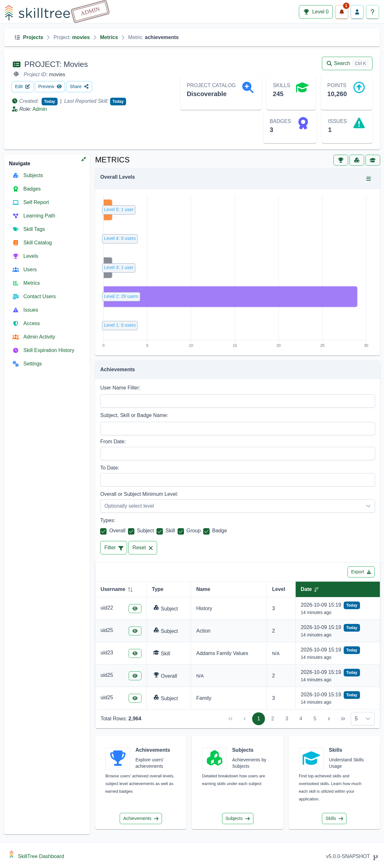
Task: Open the notifications bell
Action: coord(341,12)
